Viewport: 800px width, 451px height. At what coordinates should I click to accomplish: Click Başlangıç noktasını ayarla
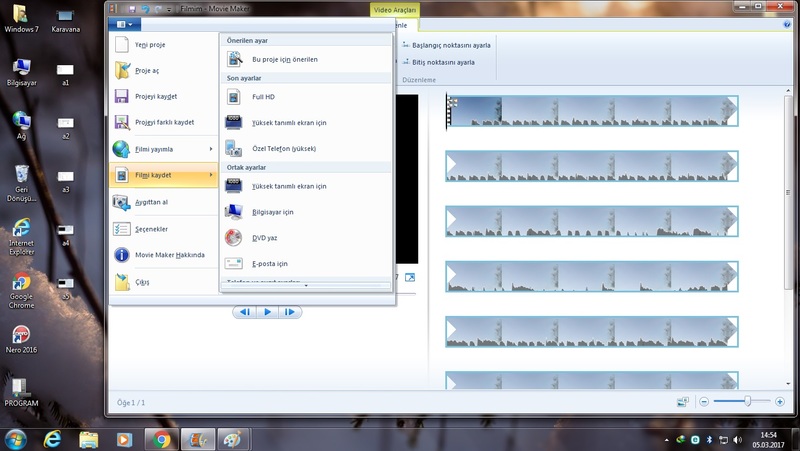click(446, 45)
